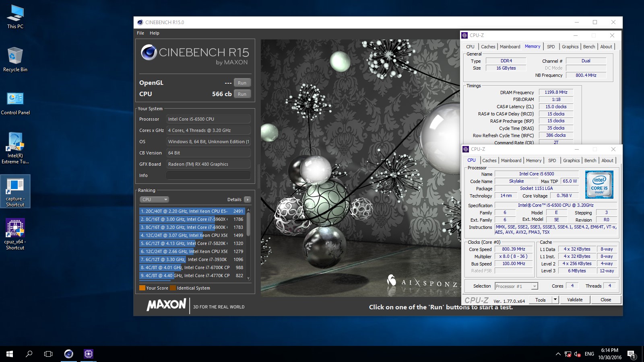Open the File menu in Cinebench
Screen dimensions: 644x362
click(x=140, y=33)
